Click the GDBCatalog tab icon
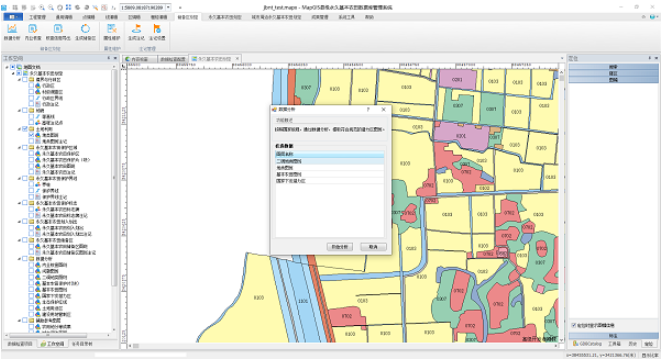 (576, 344)
